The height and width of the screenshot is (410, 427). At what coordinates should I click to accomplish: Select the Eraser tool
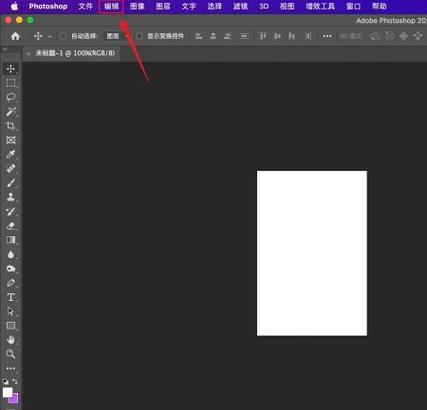tap(11, 226)
